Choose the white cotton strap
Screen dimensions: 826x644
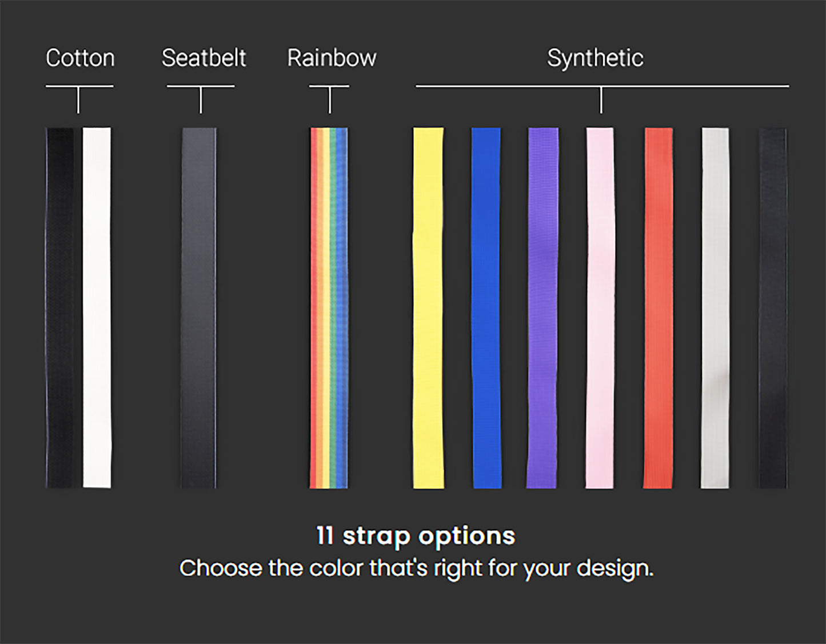[x=97, y=307]
